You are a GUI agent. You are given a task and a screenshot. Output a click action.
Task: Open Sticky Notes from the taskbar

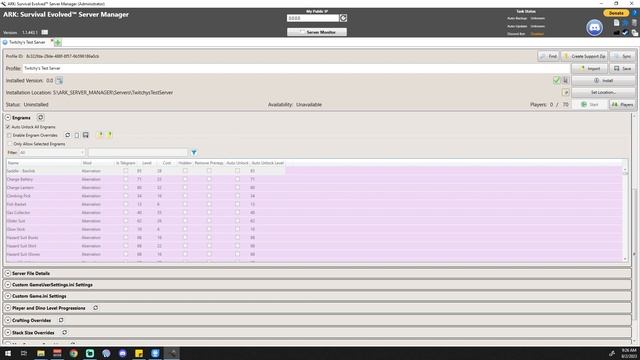point(139,353)
